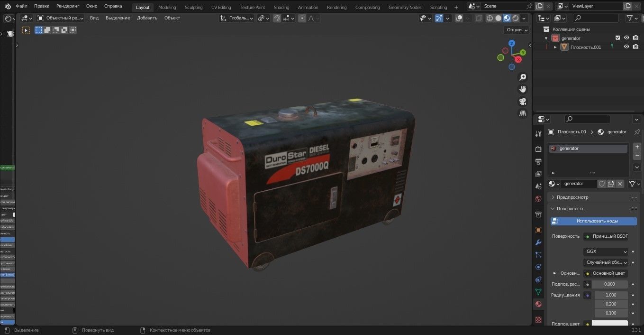Screen dimensions: 644x335
Task: Toggle camera view with camera icon
Action: coord(523,102)
